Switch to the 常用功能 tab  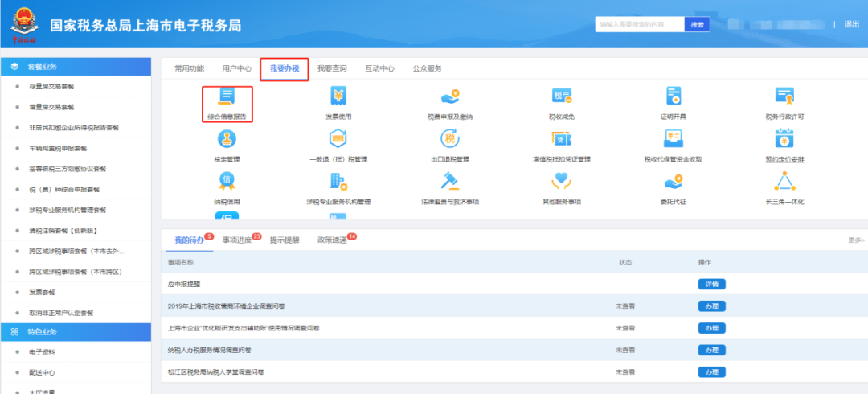pyautogui.click(x=190, y=68)
